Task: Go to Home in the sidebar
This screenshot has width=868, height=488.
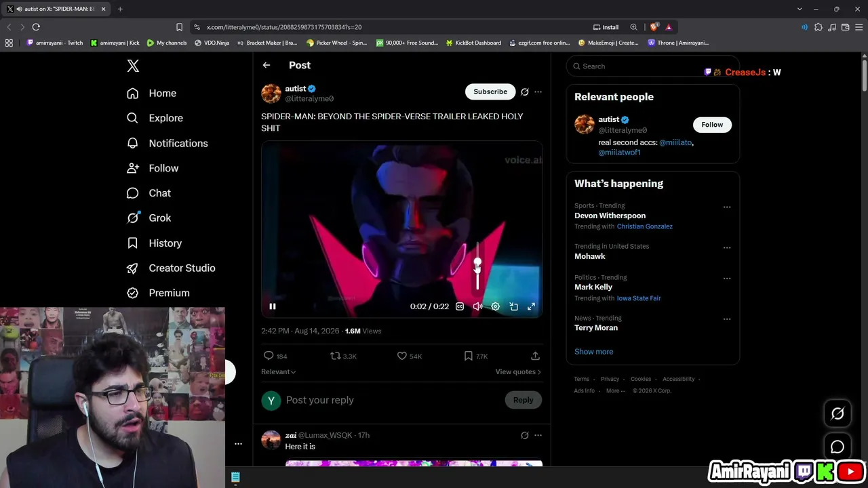Action: tap(152, 94)
